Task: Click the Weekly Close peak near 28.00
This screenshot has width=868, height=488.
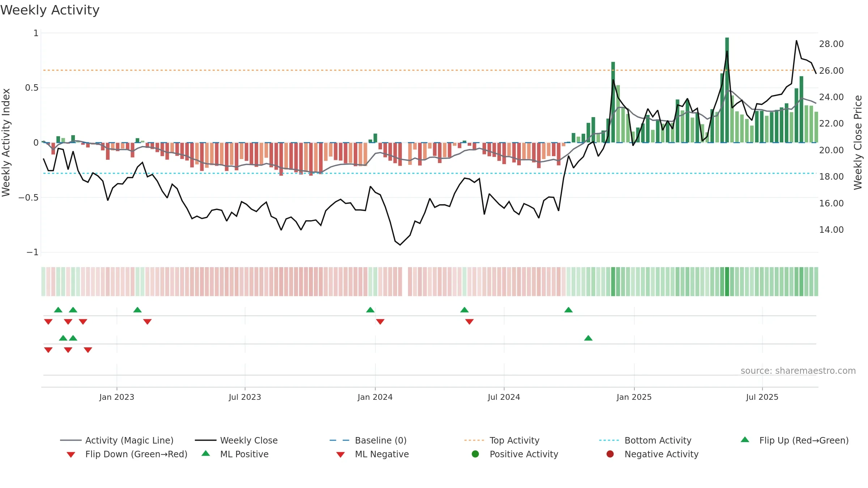Action: (x=796, y=41)
